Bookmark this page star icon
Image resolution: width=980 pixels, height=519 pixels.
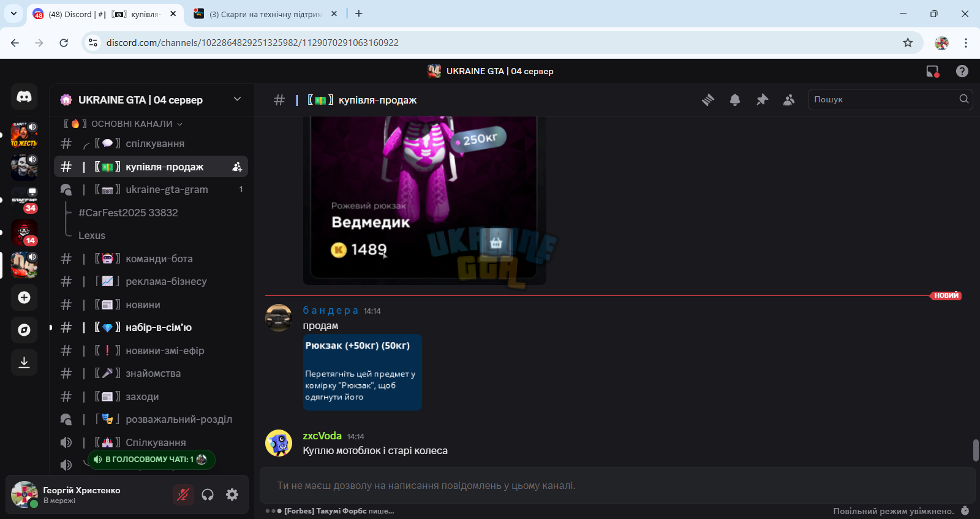tap(908, 42)
